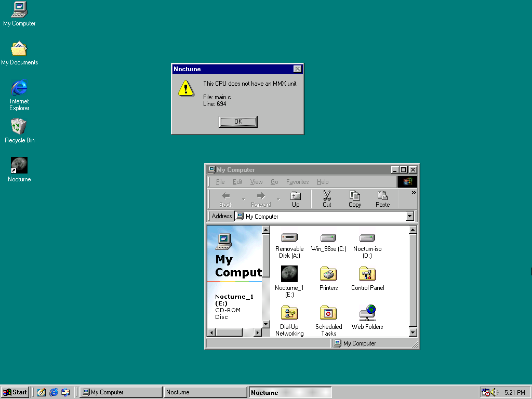Open the Nocturne desktop shortcut
The width and height of the screenshot is (532, 399).
[x=19, y=166]
